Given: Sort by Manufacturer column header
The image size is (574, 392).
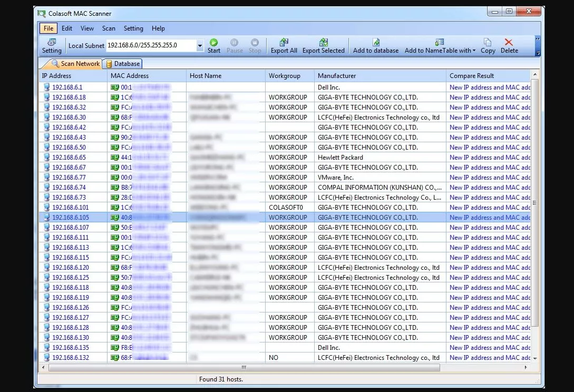Looking at the screenshot, I should coord(381,76).
